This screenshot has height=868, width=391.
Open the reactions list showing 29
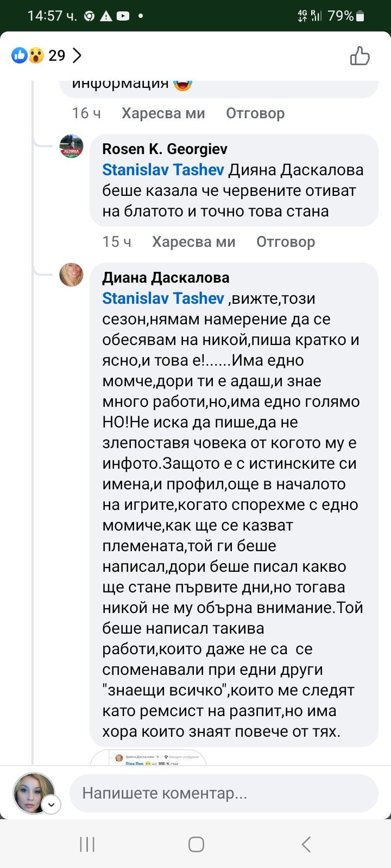[56, 55]
